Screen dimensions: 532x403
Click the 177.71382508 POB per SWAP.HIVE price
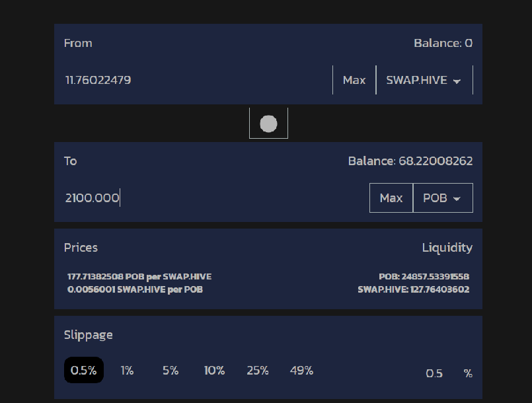coord(139,276)
